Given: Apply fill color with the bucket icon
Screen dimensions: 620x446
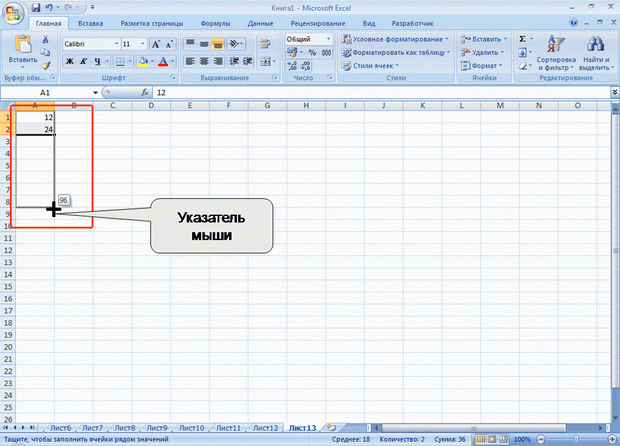Looking at the screenshot, I should (143, 61).
